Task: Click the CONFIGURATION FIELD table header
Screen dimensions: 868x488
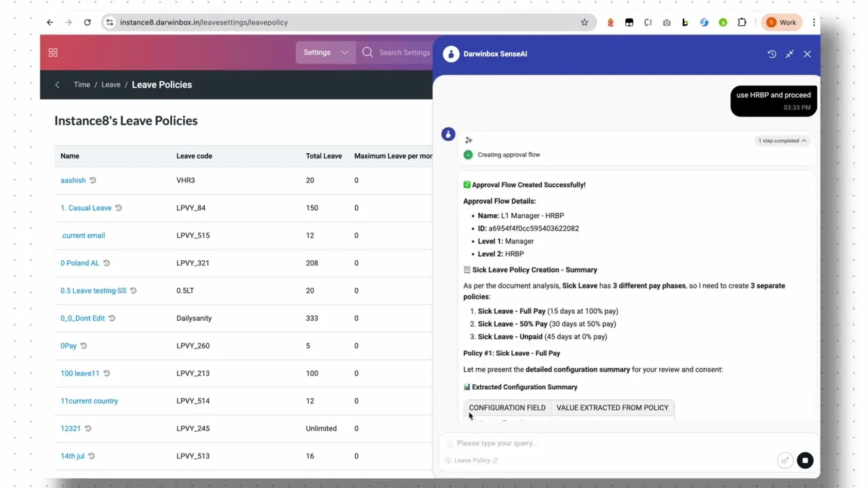Action: (507, 407)
